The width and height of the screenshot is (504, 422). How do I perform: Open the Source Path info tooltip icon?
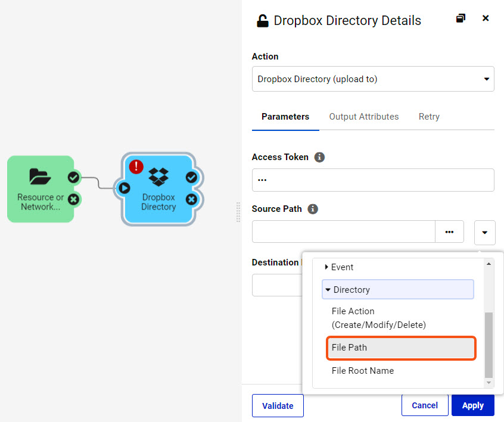313,209
